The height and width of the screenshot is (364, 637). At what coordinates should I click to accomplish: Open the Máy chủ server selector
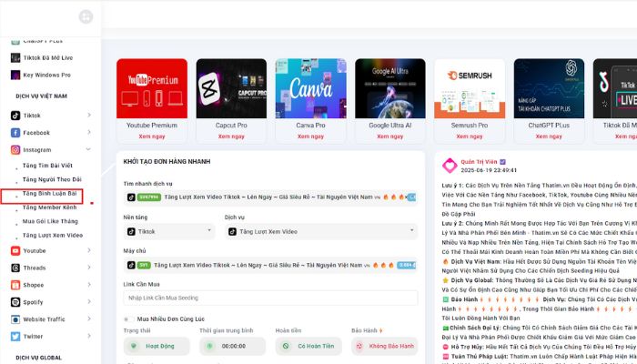tap(270, 265)
